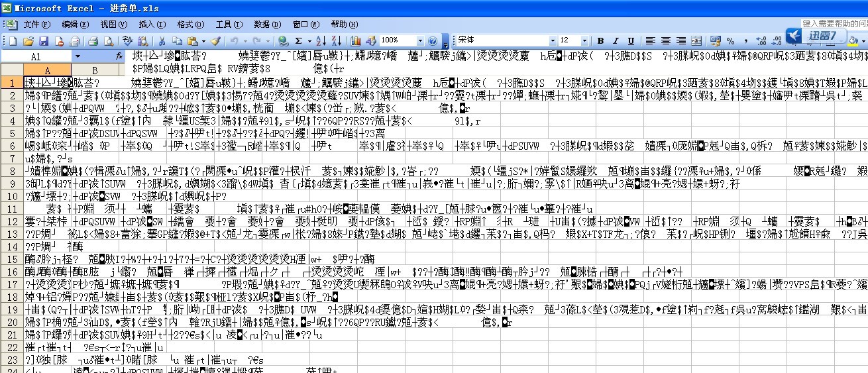This screenshot has height=373, width=868.
Task: Click the E-mail icon in the toolbar
Action: point(74,40)
